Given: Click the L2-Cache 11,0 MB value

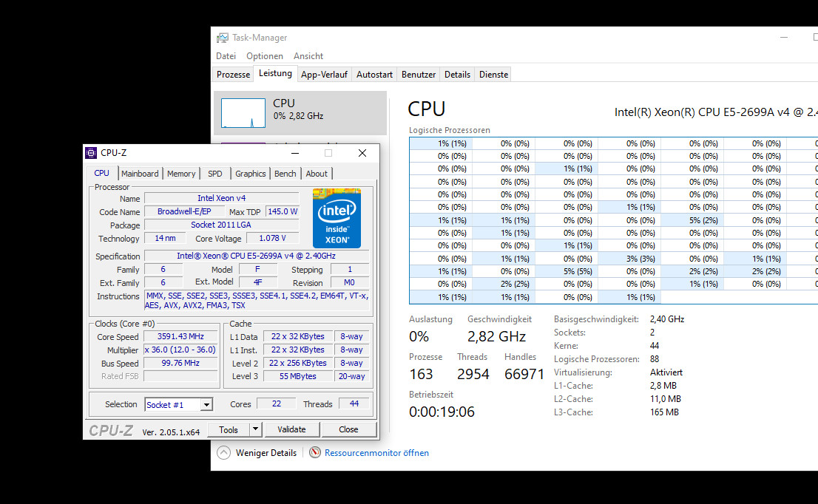Looking at the screenshot, I should point(665,399).
